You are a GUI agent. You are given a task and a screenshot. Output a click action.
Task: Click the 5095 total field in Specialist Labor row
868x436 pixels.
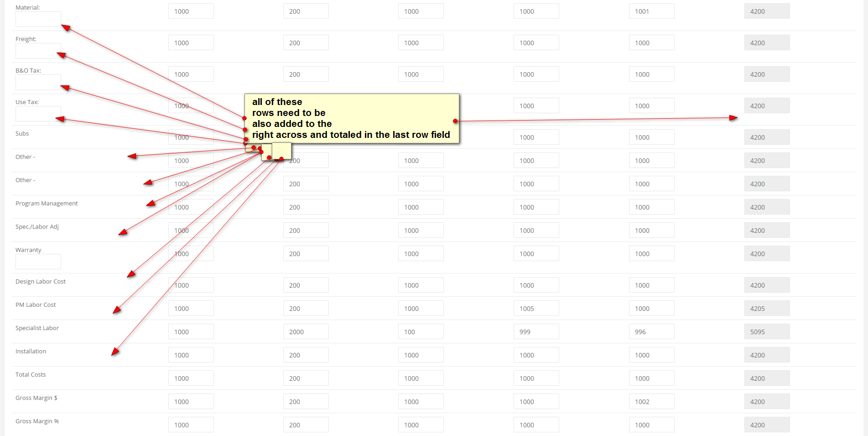point(767,332)
